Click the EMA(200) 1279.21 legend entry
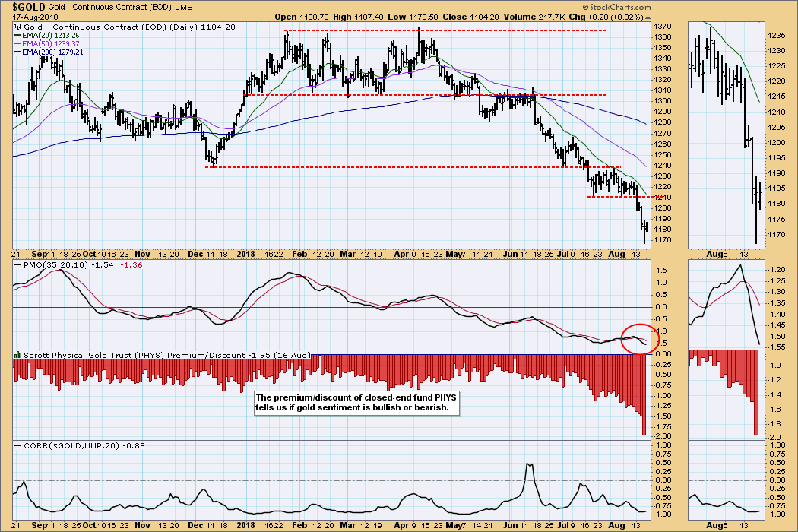The width and height of the screenshot is (798, 532). 52,52
